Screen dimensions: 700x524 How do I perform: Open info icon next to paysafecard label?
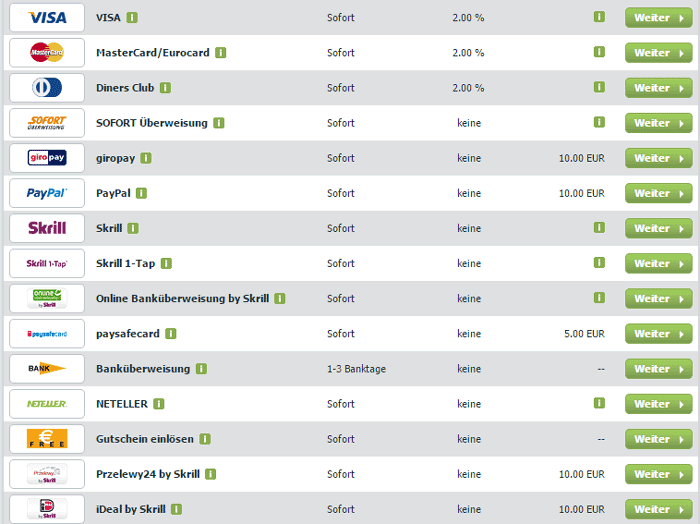tap(171, 334)
